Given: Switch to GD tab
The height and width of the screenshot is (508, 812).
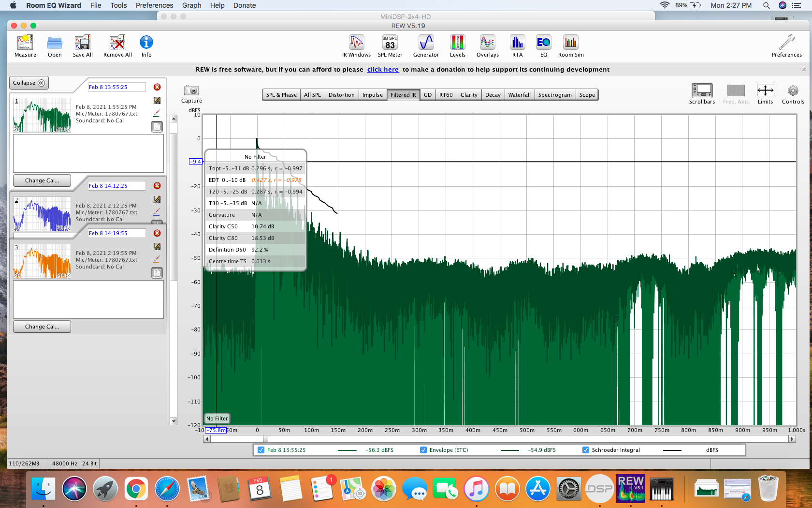Looking at the screenshot, I should [x=428, y=95].
